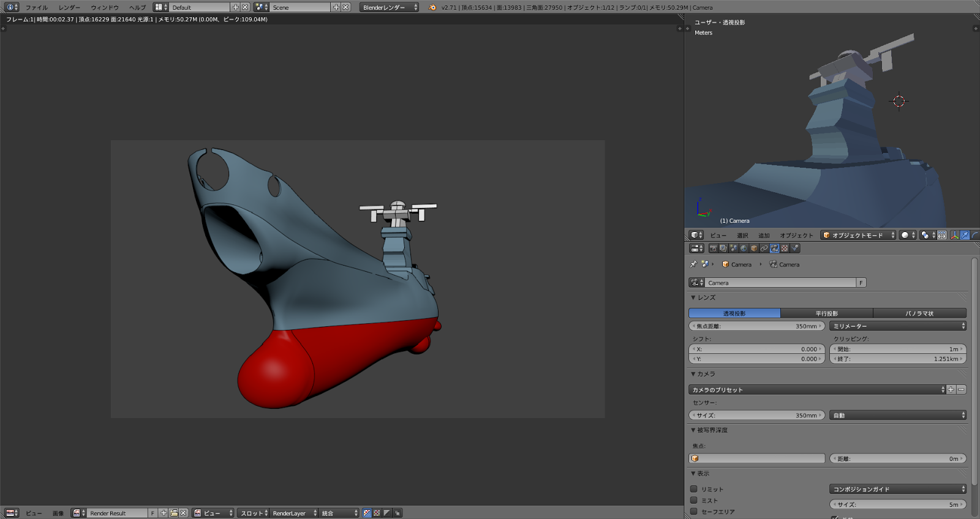Enable the リミット checkbox
This screenshot has height=519, width=980.
694,489
